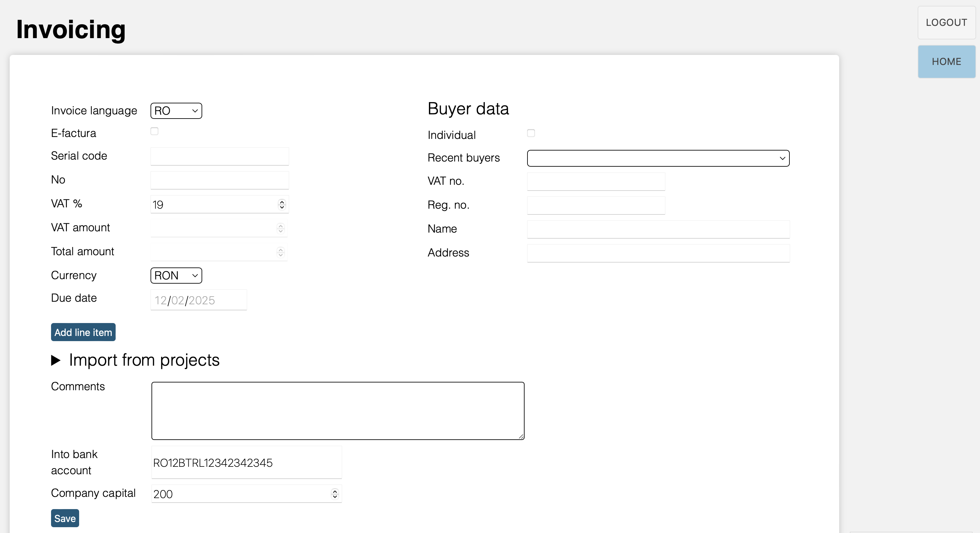The width and height of the screenshot is (980, 533).
Task: Click the buyer Name field
Action: tap(658, 229)
